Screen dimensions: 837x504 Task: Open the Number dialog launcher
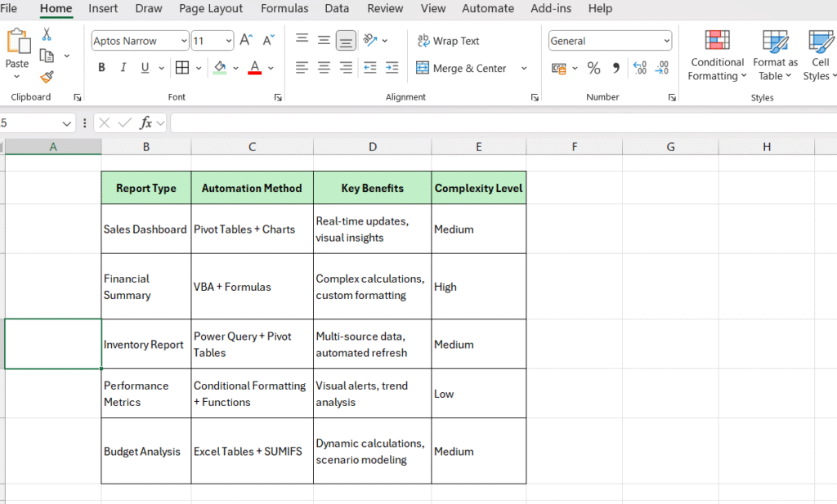click(672, 97)
